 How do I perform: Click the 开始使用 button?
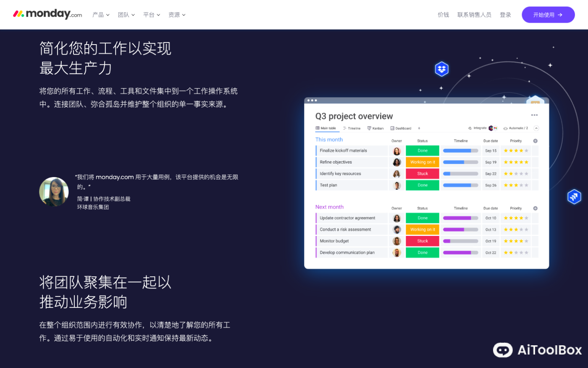point(548,15)
